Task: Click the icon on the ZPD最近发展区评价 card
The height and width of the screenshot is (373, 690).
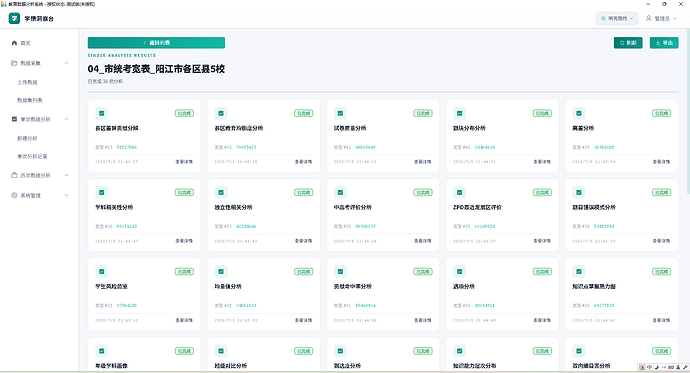Action: 459,193
